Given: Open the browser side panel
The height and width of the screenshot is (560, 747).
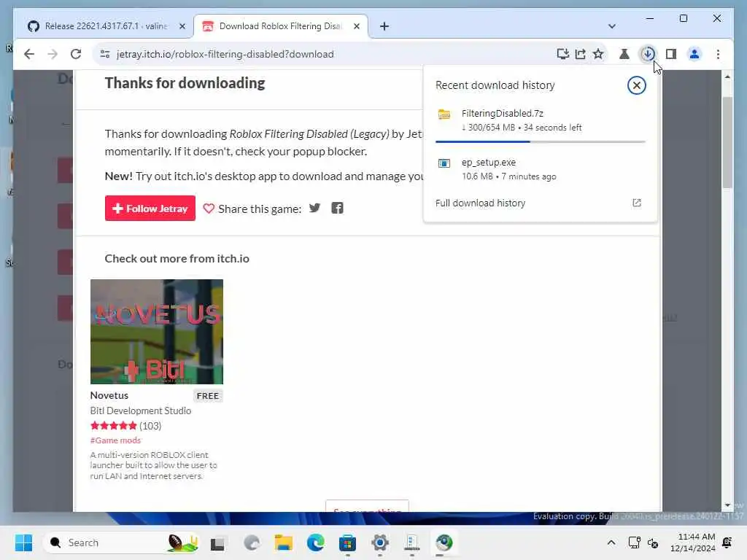Looking at the screenshot, I should 671,54.
